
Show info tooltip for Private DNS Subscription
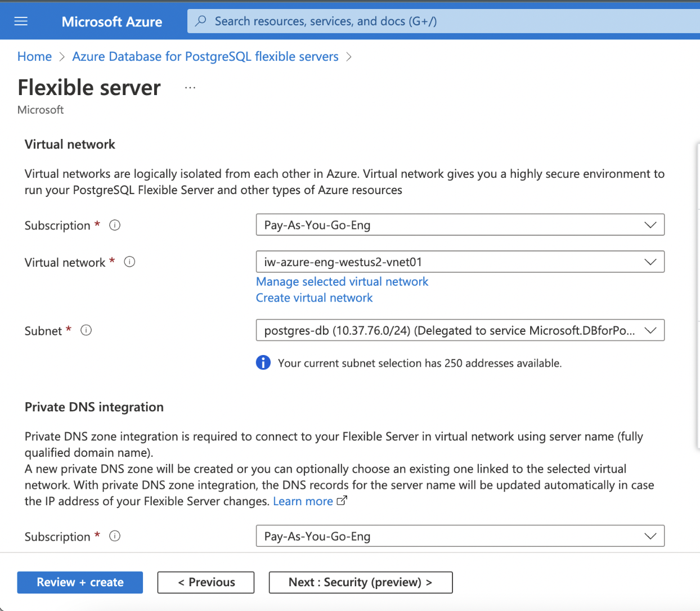115,536
